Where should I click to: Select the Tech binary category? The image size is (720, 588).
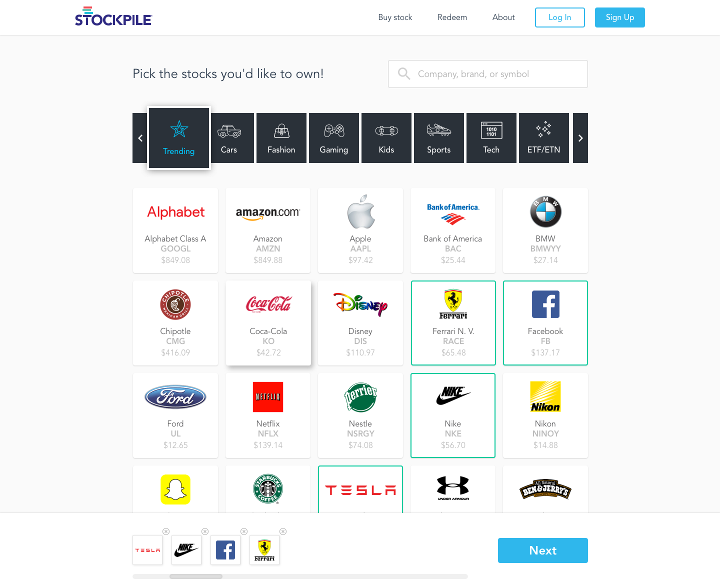click(491, 138)
